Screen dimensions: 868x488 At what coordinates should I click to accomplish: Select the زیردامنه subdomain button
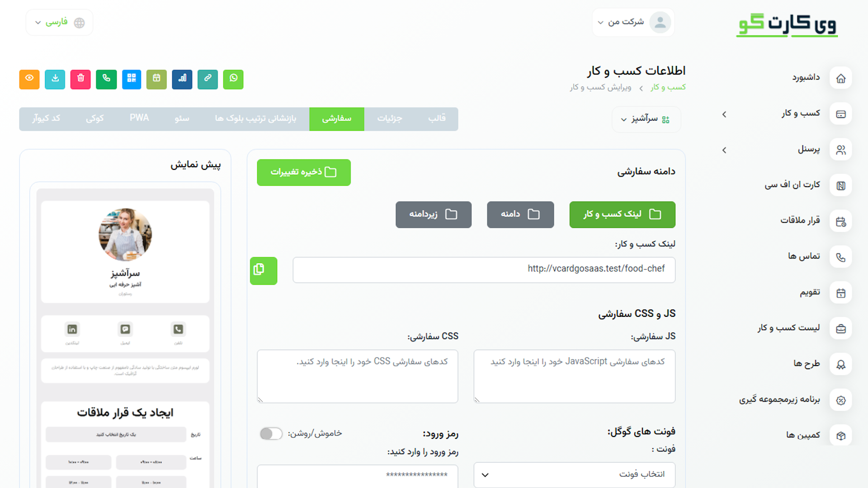pyautogui.click(x=433, y=214)
